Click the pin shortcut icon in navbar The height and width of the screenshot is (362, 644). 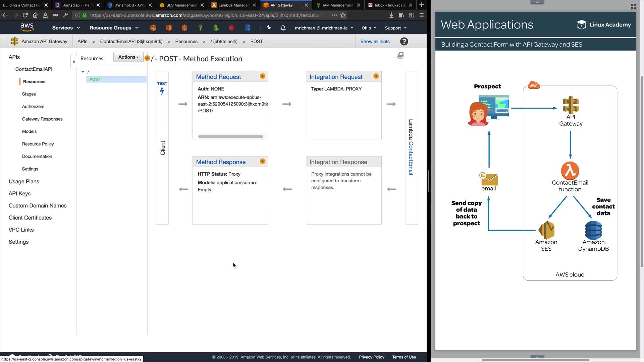269,28
